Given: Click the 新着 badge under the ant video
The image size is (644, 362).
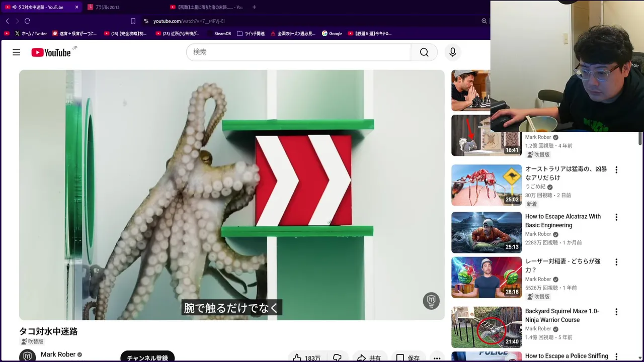Looking at the screenshot, I should click(532, 204).
